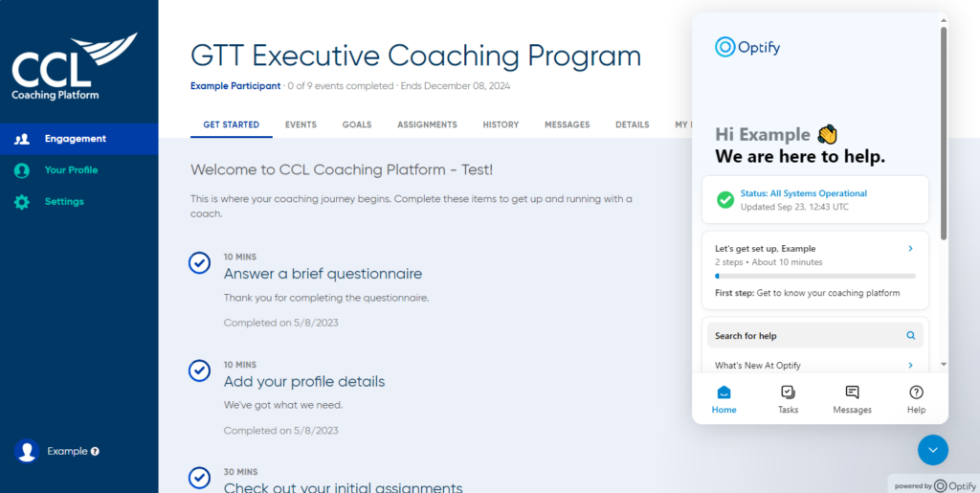Click checkmark beside Add your profile details

[199, 370]
